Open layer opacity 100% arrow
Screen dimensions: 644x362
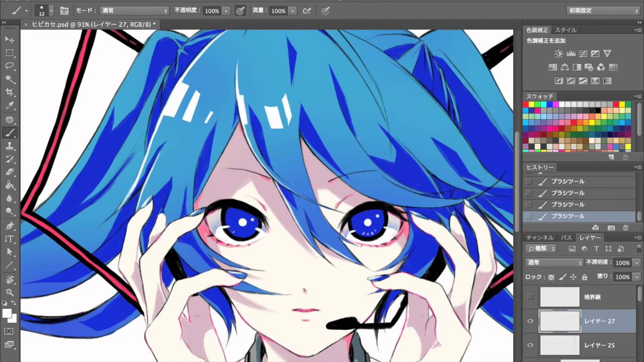pyautogui.click(x=637, y=262)
